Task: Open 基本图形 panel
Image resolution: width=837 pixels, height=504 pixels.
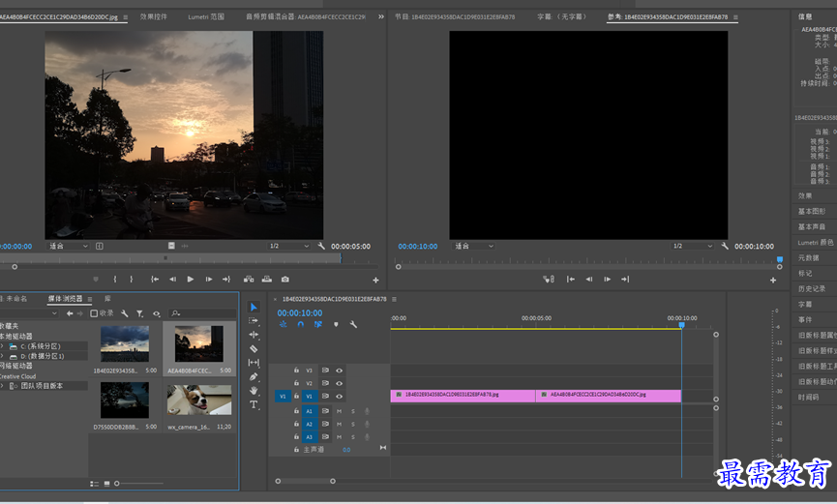Action: tap(812, 212)
